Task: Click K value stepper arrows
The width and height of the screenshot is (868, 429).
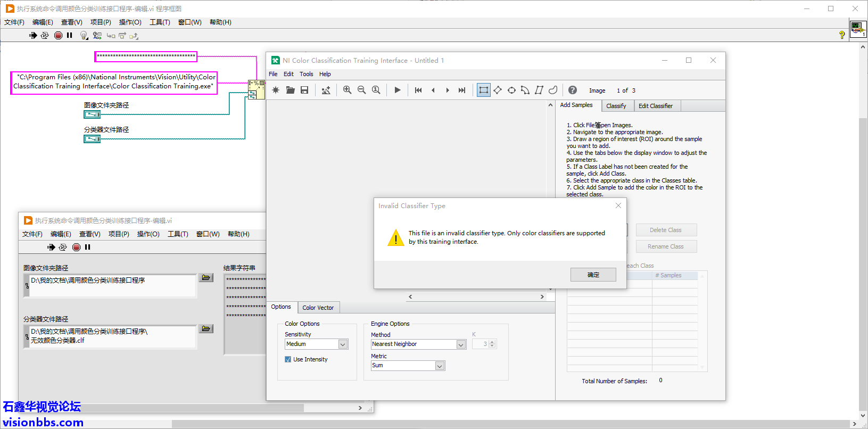Action: (492, 344)
